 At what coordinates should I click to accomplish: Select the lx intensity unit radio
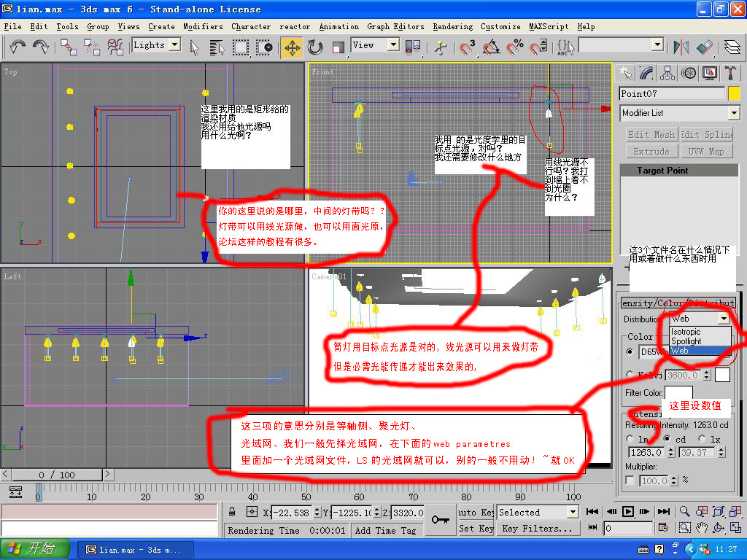tap(702, 438)
